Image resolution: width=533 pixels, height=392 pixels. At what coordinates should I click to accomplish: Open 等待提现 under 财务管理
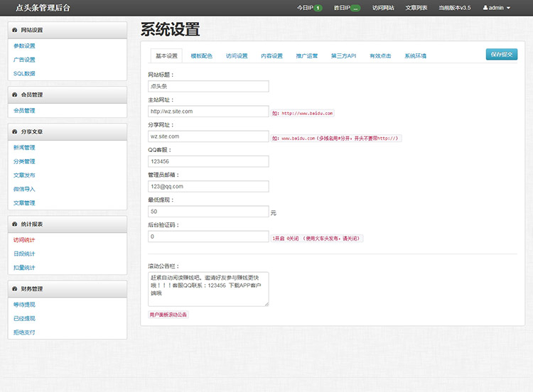coord(24,305)
